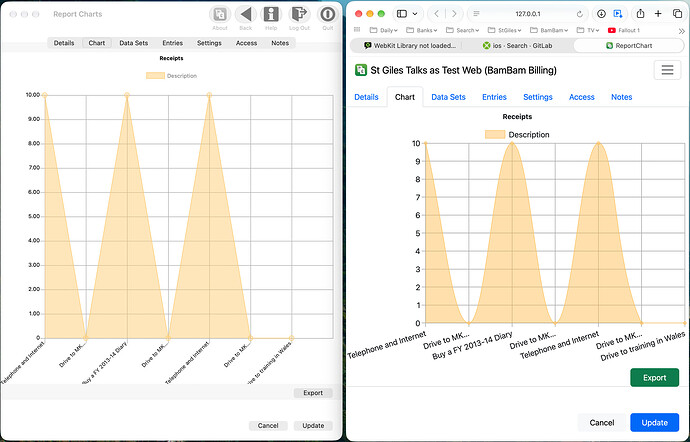Reload the 127.0.0.1 page
Screen dimensions: 690x442
tap(580, 14)
